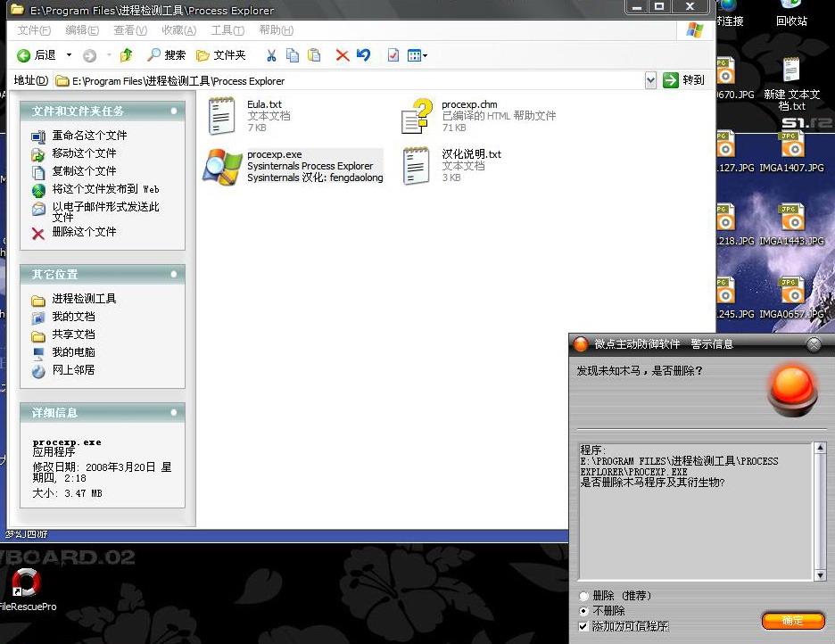
Task: Click the 回收站 recycle bin desktop icon
Action: [791, 14]
